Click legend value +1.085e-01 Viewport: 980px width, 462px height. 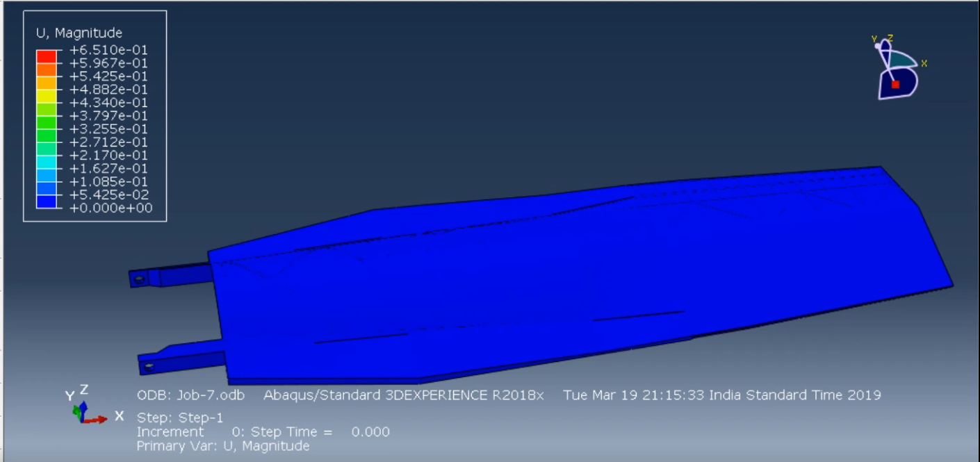pos(108,182)
